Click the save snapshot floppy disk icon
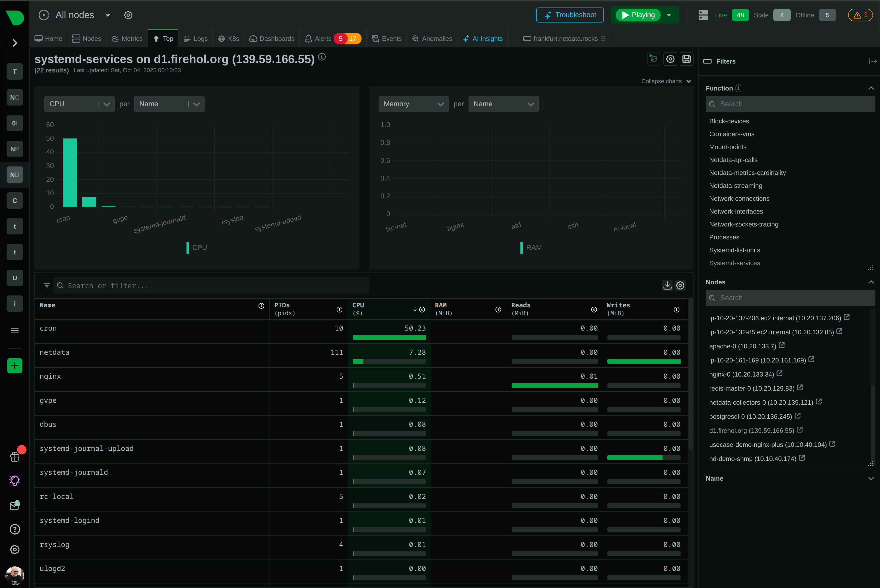The image size is (880, 588). coord(686,59)
